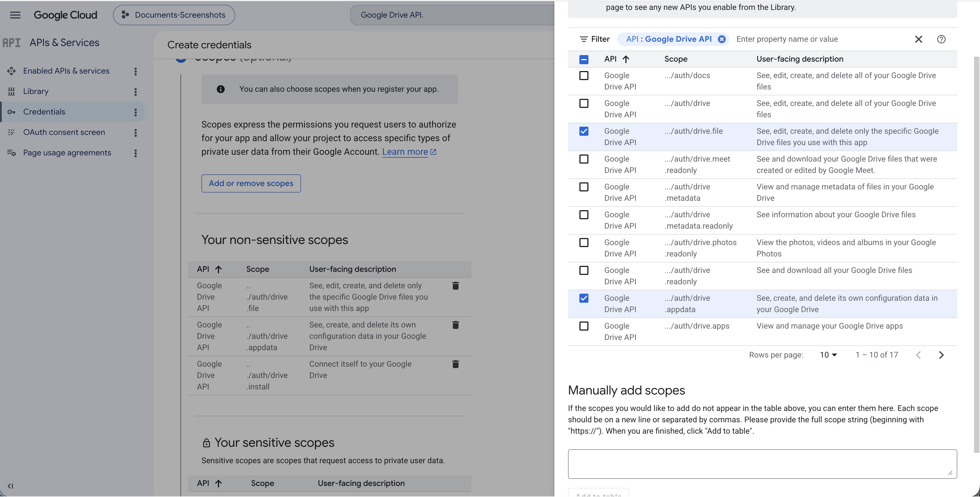Image resolution: width=980 pixels, height=497 pixels.
Task: Click the Filter icon in scopes panel
Action: (x=584, y=39)
